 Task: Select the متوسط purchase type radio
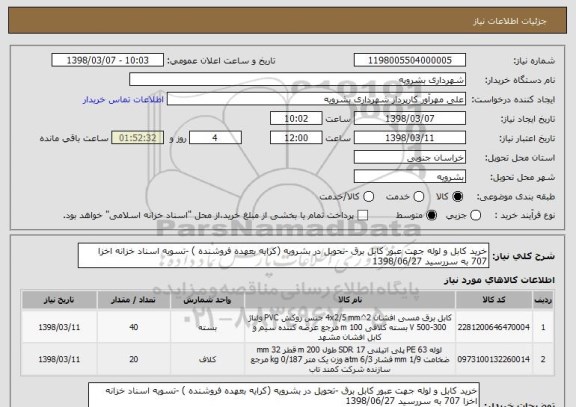[432, 216]
